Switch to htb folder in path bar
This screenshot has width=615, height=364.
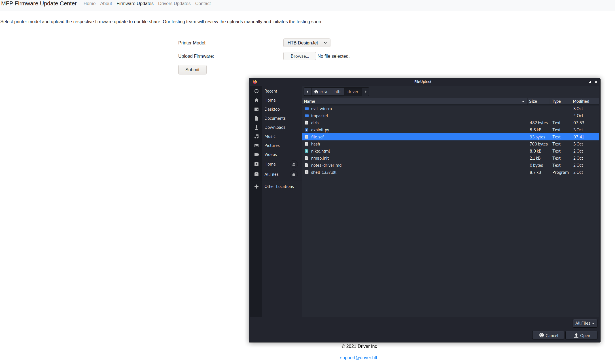pos(337,92)
